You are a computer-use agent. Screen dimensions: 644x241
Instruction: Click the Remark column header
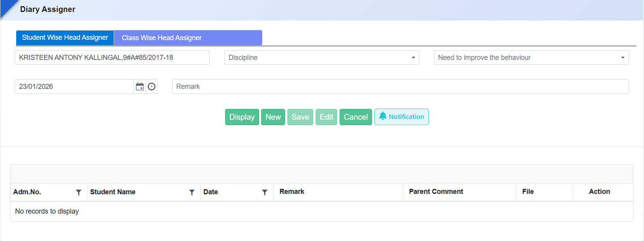[x=292, y=192]
